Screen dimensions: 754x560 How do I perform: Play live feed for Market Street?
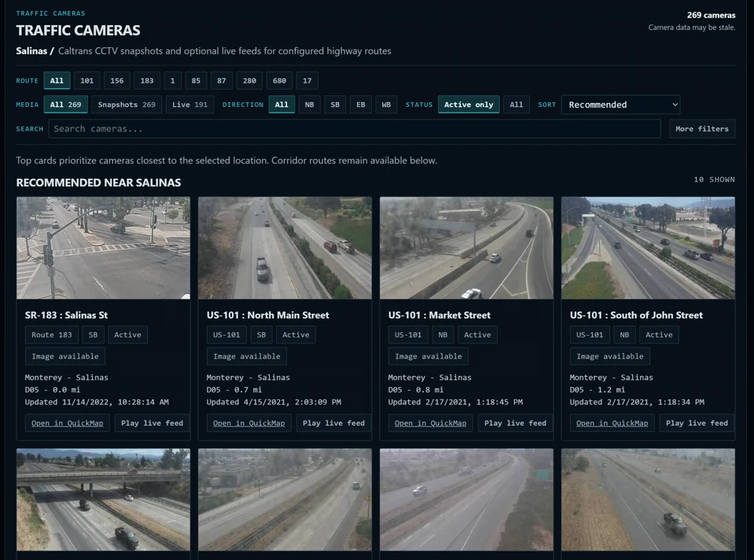tap(516, 423)
